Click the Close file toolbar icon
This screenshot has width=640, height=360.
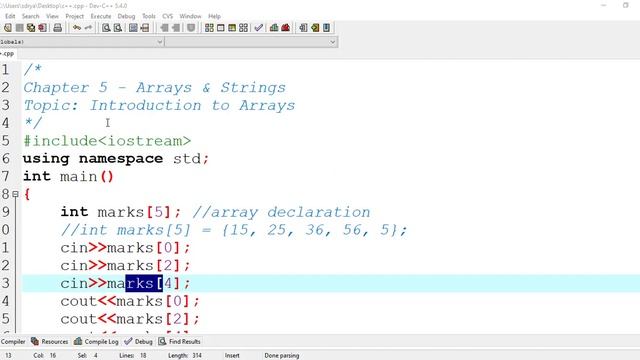(x=42, y=28)
